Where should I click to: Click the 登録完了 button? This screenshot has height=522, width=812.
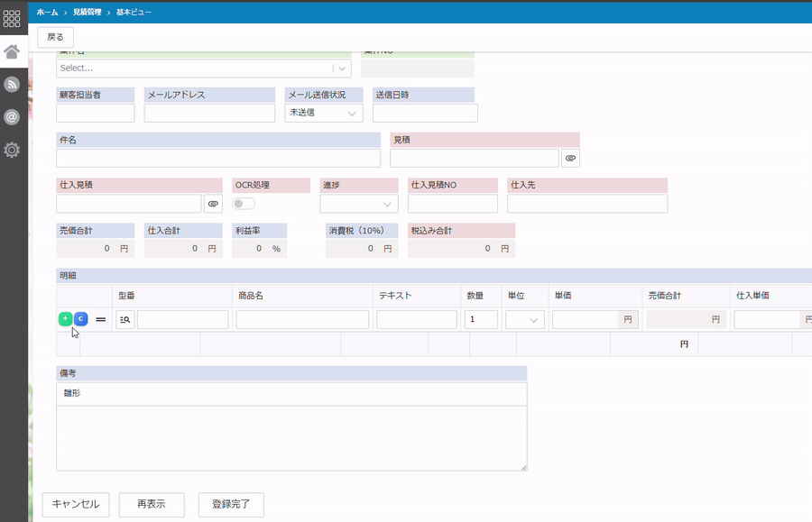(231, 504)
